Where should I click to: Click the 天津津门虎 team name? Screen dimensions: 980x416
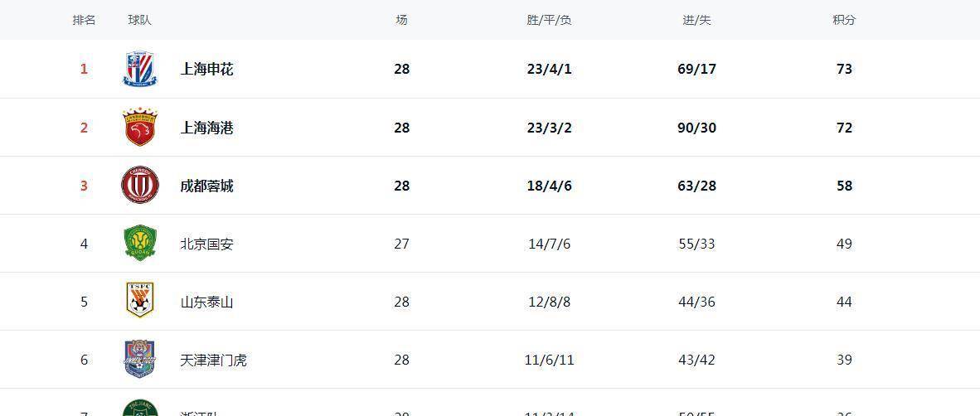(213, 360)
